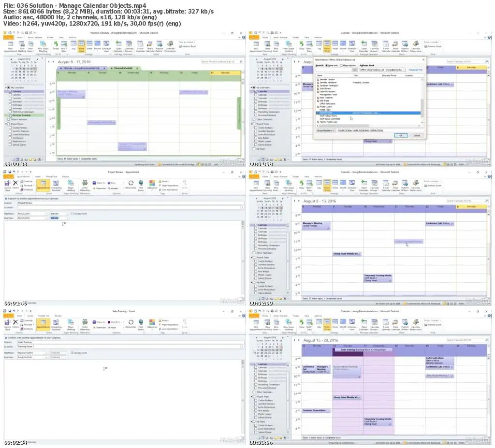Open Group Members dropdown in Select Name dialog
The height and width of the screenshot is (448, 495).
[325, 130]
